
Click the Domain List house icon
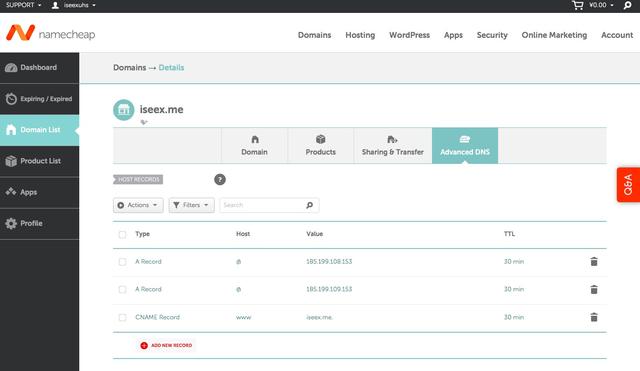click(x=11, y=130)
